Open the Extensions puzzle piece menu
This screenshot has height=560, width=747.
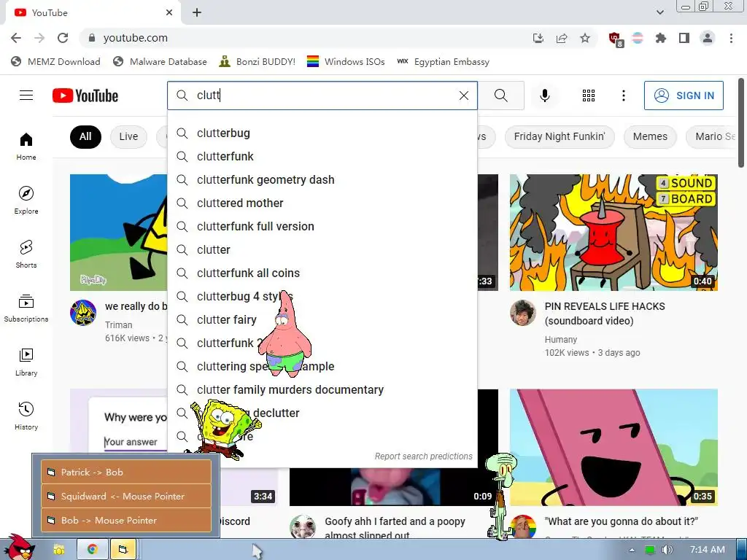660,38
